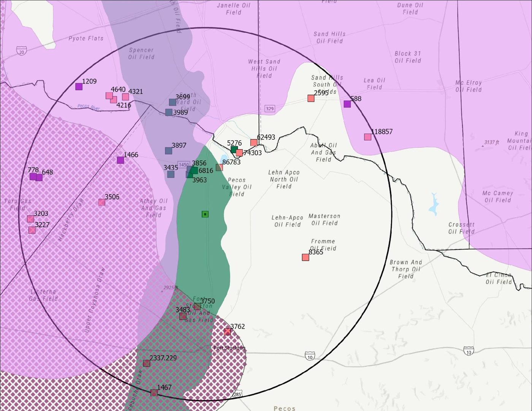Click the hatched marker labeled 3203
The image size is (532, 411).
[30, 219]
